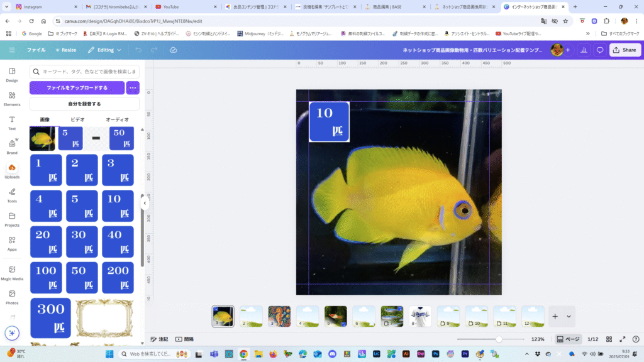
Task: Open the Google bookmark
Action: point(31,34)
